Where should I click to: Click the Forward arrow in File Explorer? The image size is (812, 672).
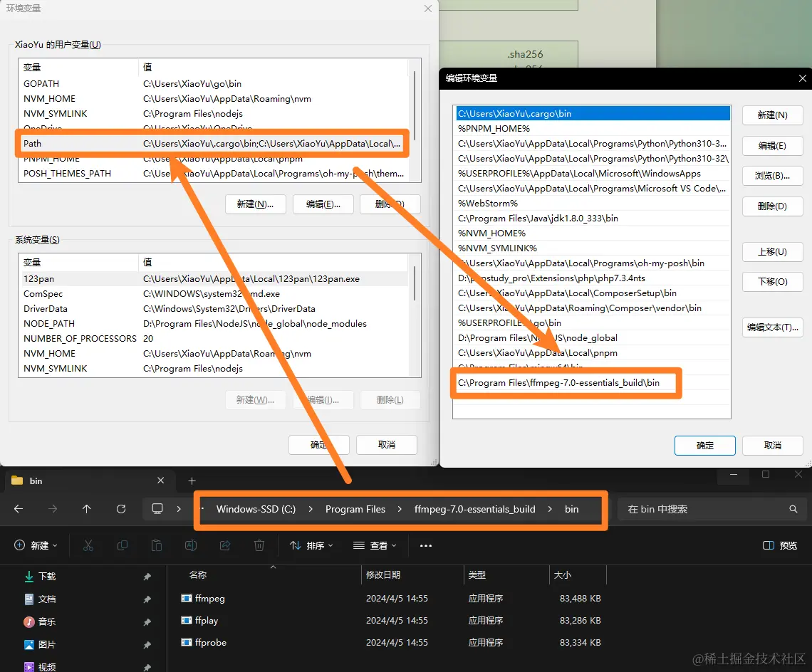52,509
